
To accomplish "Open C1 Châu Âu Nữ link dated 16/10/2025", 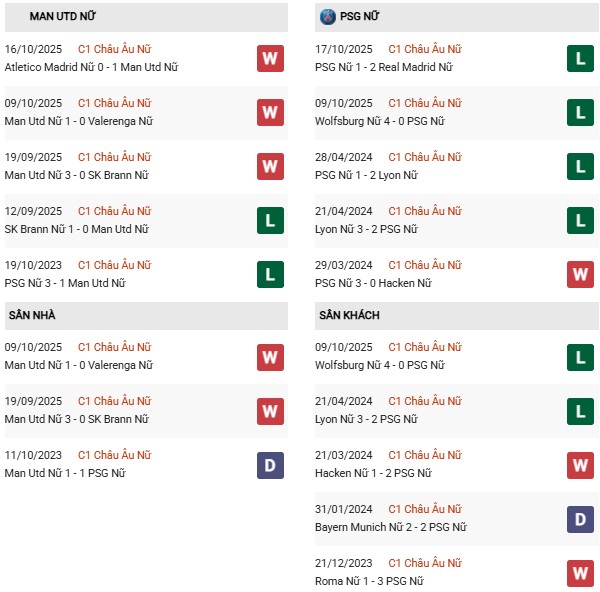I will [x=115, y=49].
